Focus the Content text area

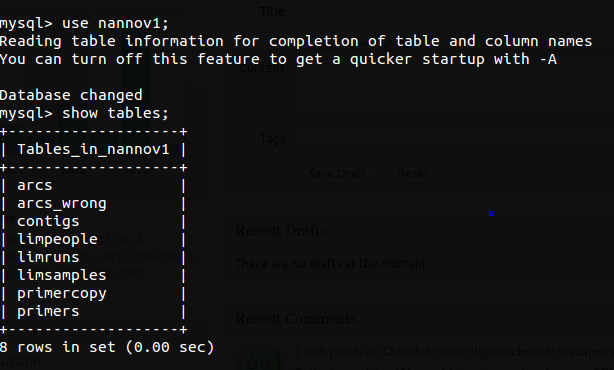click(x=454, y=86)
